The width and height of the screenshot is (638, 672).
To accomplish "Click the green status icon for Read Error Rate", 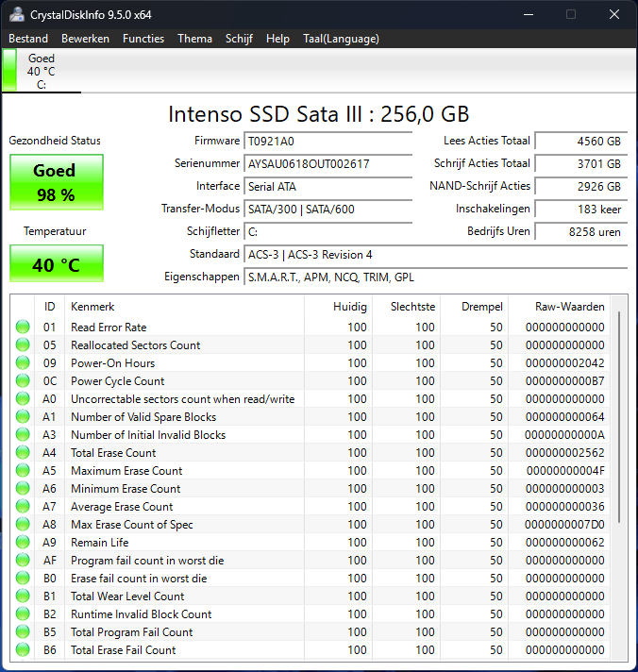I will tap(23, 327).
